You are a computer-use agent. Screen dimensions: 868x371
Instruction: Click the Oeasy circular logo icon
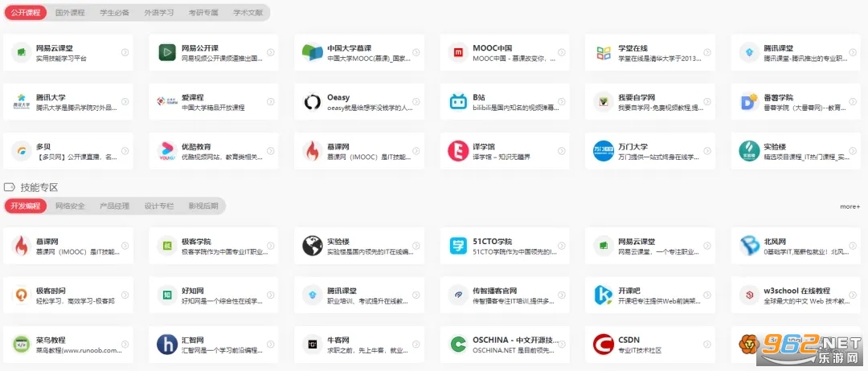coord(313,102)
